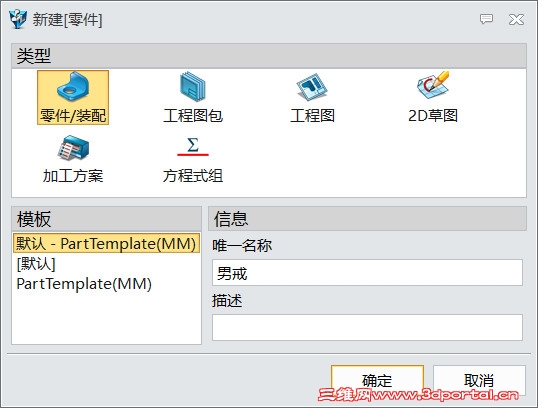The image size is (538, 408).
Task: Pick the 2D草图 sketch icon
Action: click(x=433, y=85)
